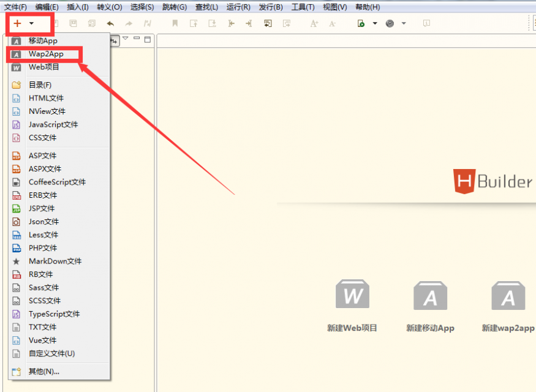The height and width of the screenshot is (392, 536).
Task: Expand the browser preview dropdown arrow
Action: [x=404, y=23]
